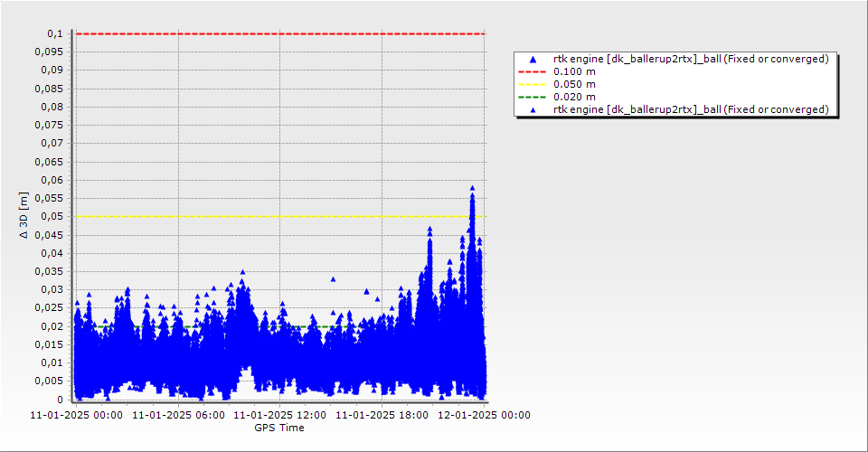Click y-axis tick label "0,06"
This screenshot has height=452, width=868.
[x=52, y=181]
